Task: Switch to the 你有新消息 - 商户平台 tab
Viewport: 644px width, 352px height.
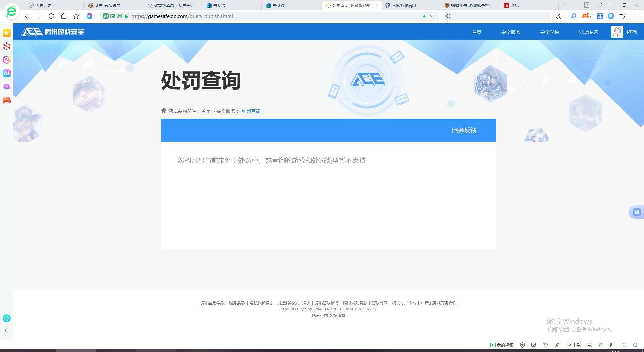Action: pos(172,5)
